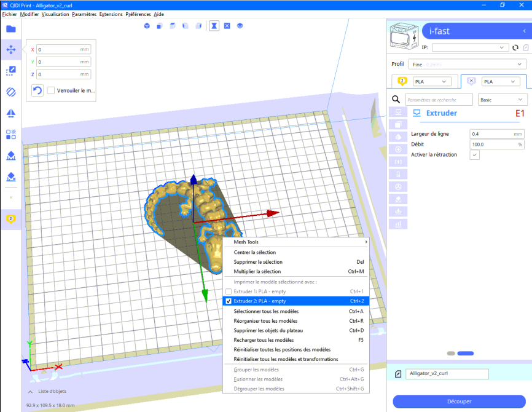Open the Visualisation menu

(55, 14)
